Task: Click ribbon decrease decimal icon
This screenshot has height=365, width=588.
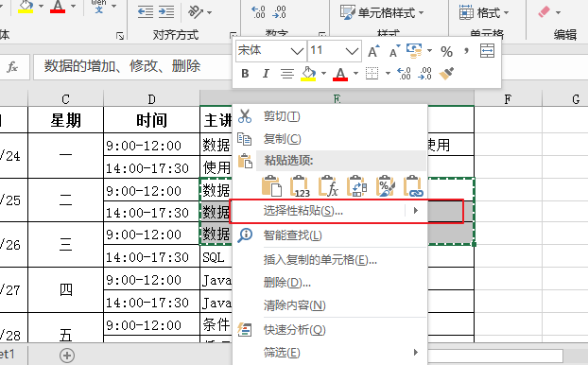Action: (279, 12)
